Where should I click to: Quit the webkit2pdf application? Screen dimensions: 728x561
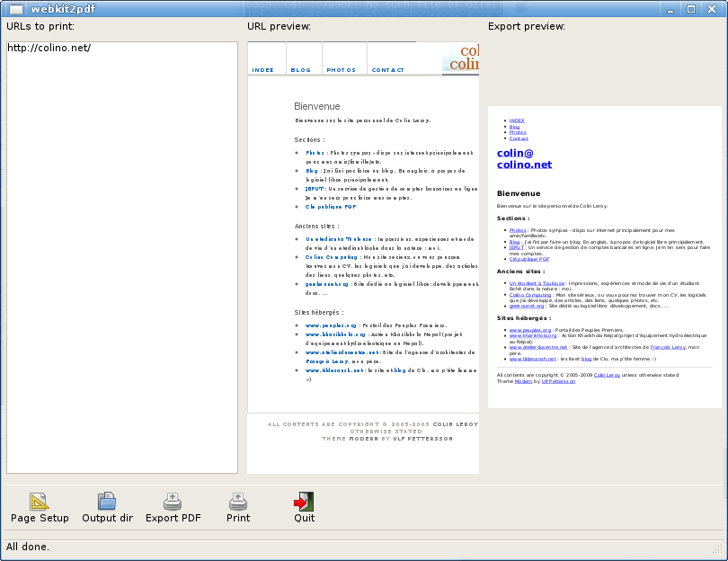pos(304,508)
